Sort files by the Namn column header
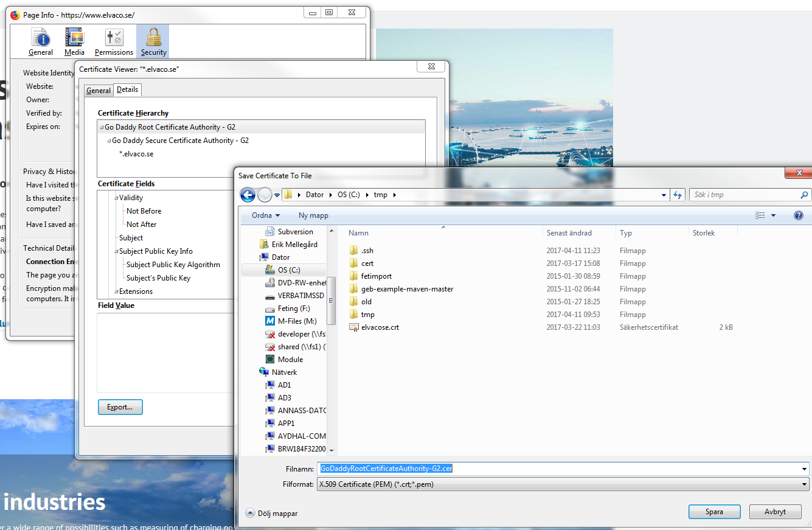 coord(444,233)
